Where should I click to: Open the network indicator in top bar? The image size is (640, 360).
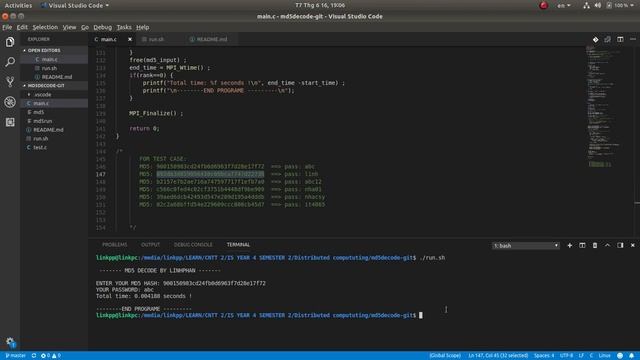587,5
